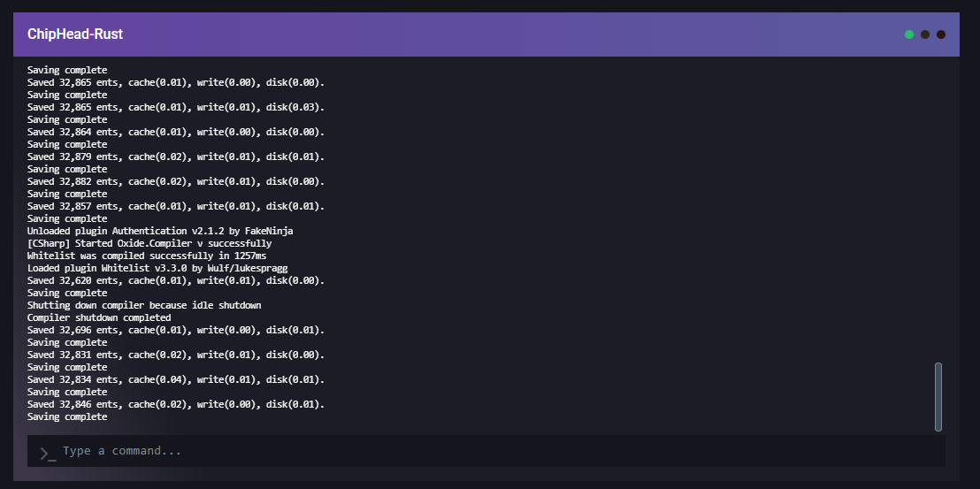Focus the 'Type a command...' input field

(495, 451)
